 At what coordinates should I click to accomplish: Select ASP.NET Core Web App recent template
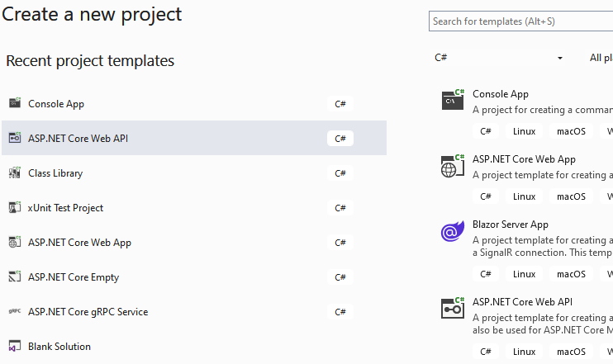coord(194,242)
